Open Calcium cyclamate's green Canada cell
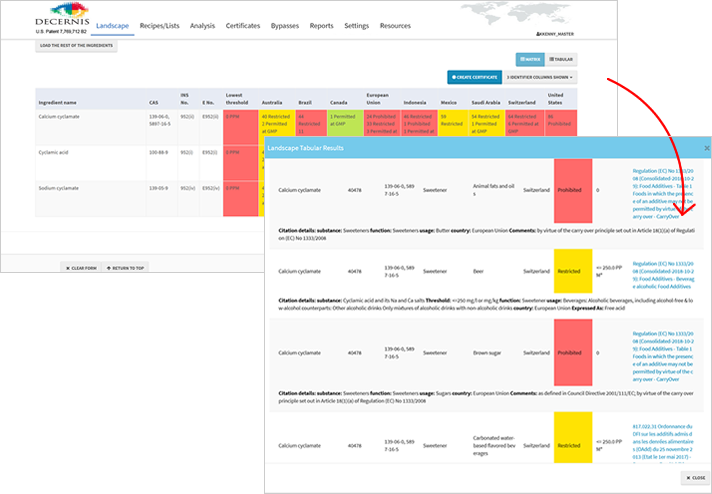Viewport: 712px width, 494px height. [345, 123]
